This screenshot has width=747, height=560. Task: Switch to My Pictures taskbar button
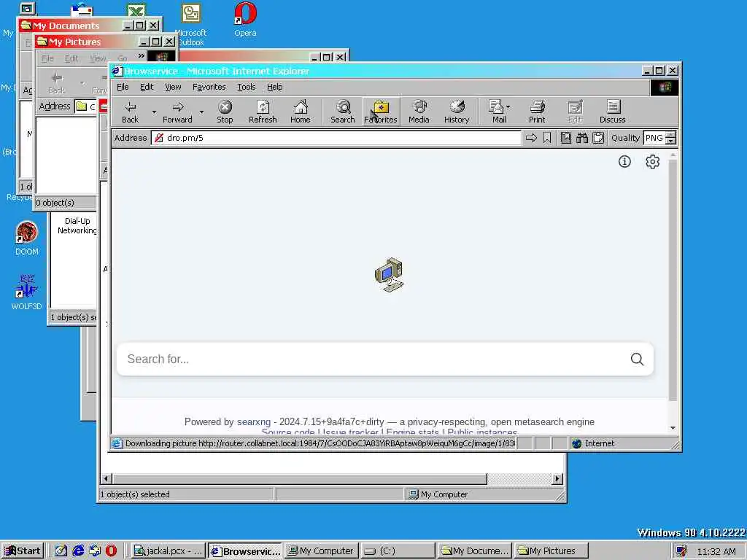click(551, 551)
